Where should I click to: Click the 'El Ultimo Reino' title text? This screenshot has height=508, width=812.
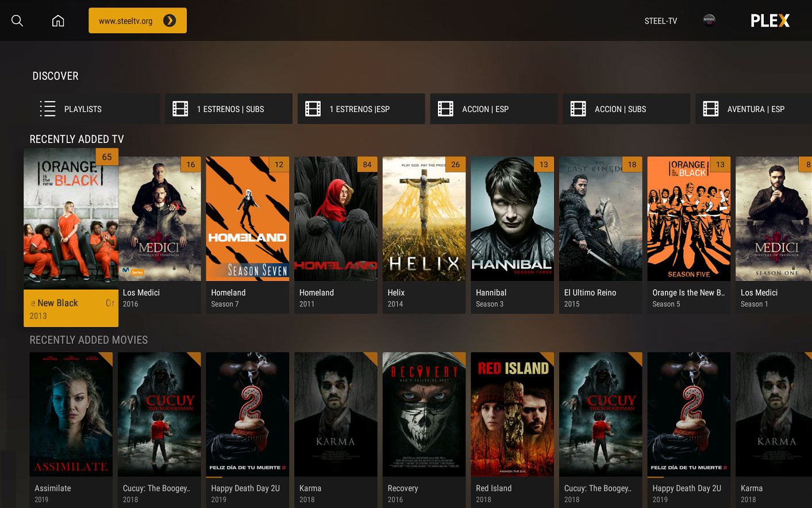click(x=590, y=293)
